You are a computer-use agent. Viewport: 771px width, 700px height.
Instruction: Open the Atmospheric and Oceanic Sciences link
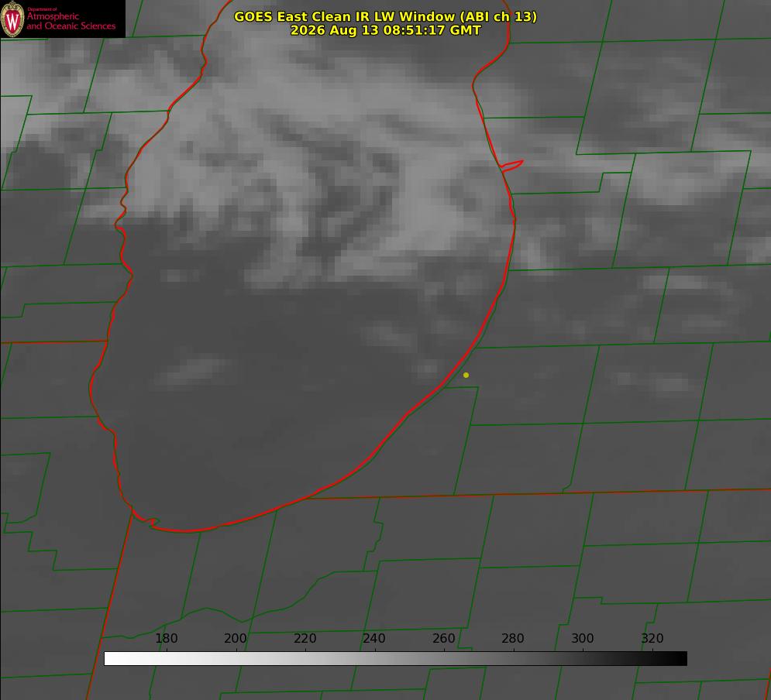coord(71,21)
